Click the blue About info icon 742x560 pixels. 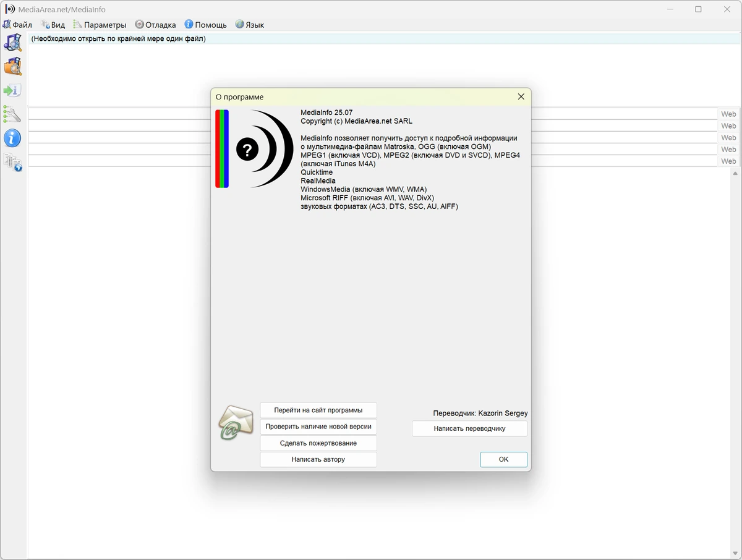click(x=13, y=137)
